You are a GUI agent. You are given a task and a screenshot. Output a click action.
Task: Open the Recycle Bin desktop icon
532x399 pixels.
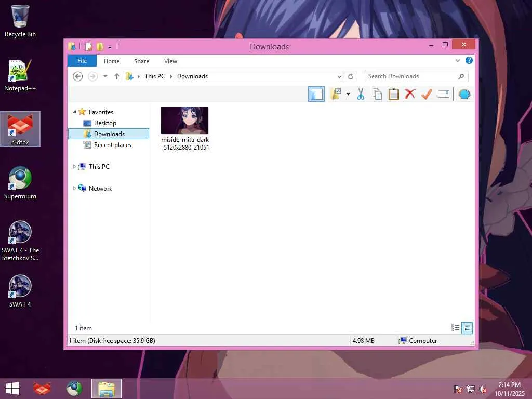click(20, 21)
